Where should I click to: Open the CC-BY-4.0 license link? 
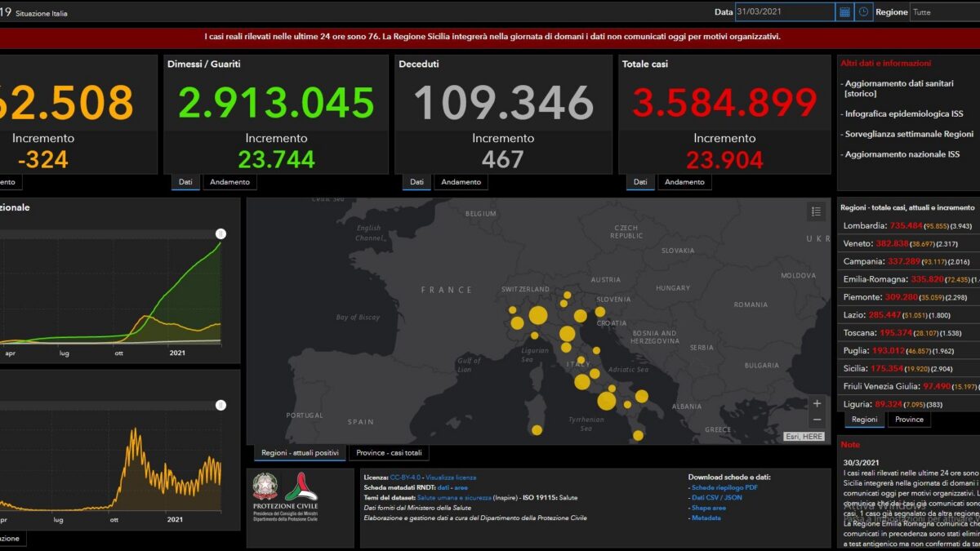click(404, 478)
